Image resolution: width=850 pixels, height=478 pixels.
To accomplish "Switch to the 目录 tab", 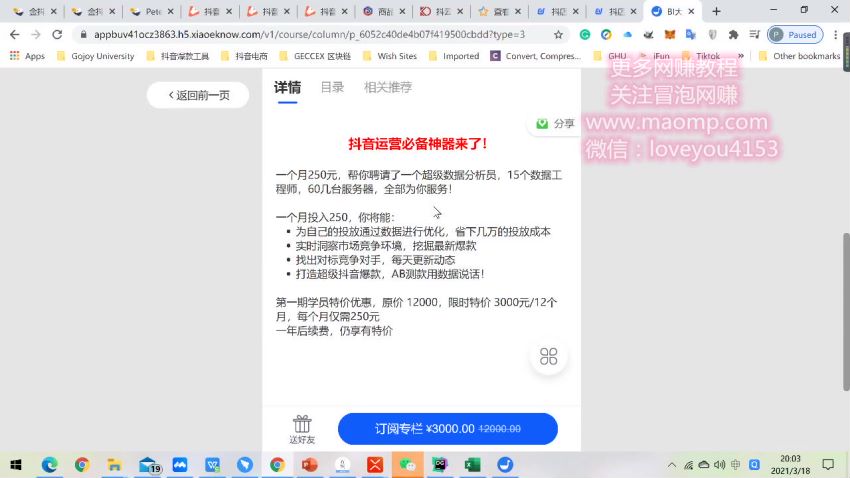I will coord(332,87).
